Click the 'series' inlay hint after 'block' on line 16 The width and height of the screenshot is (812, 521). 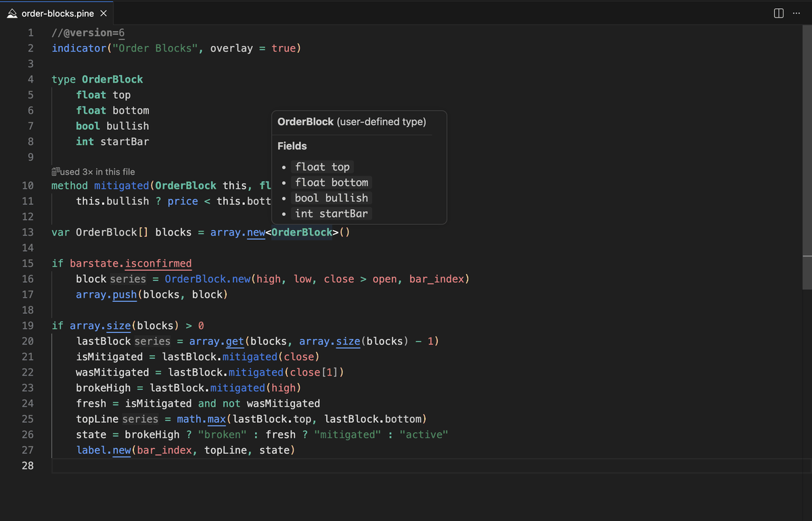[128, 279]
